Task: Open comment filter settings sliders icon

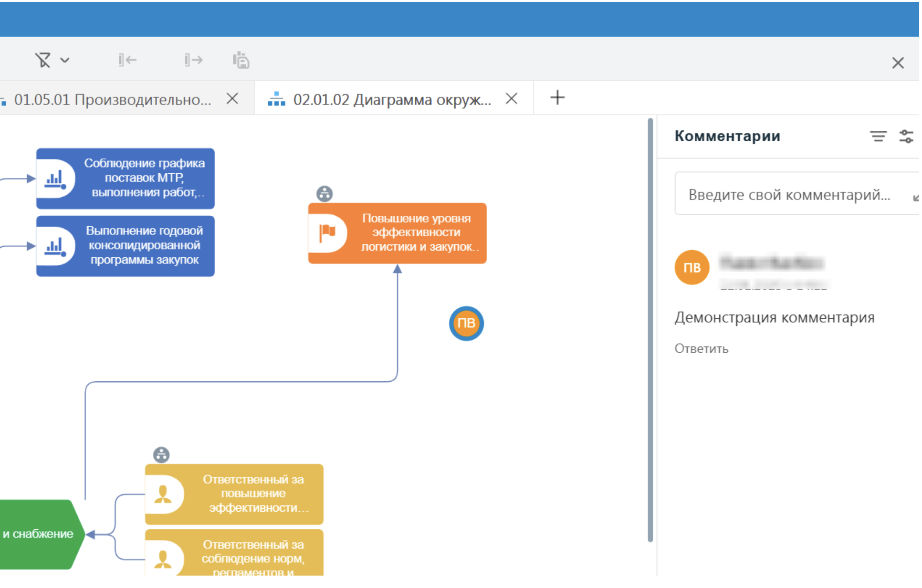Action: tap(906, 136)
